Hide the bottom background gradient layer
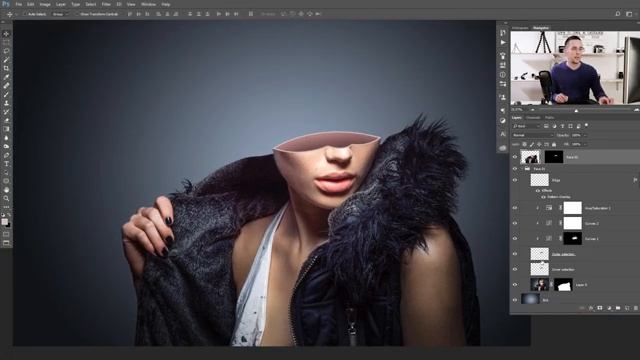 coord(515,300)
